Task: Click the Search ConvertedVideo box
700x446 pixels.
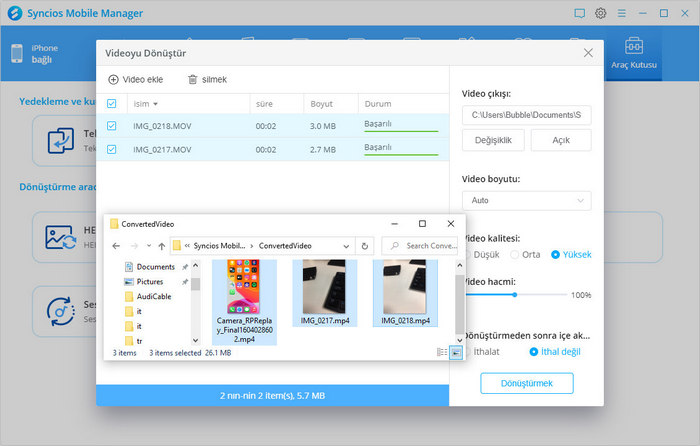Action: [x=420, y=246]
